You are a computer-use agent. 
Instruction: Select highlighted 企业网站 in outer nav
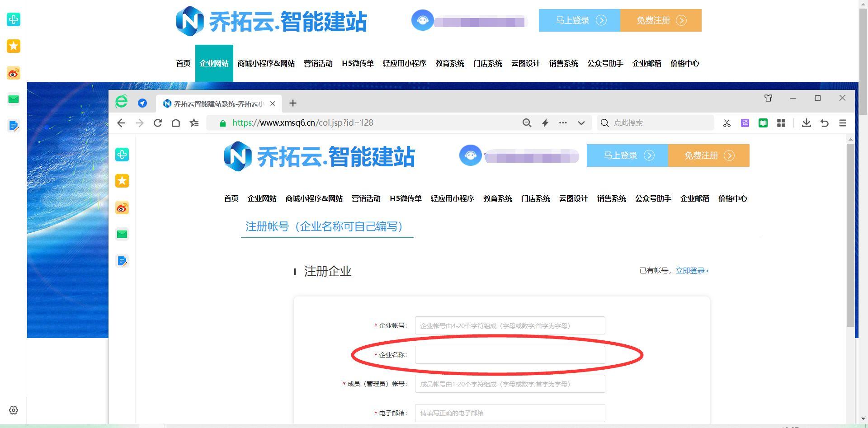tap(214, 63)
